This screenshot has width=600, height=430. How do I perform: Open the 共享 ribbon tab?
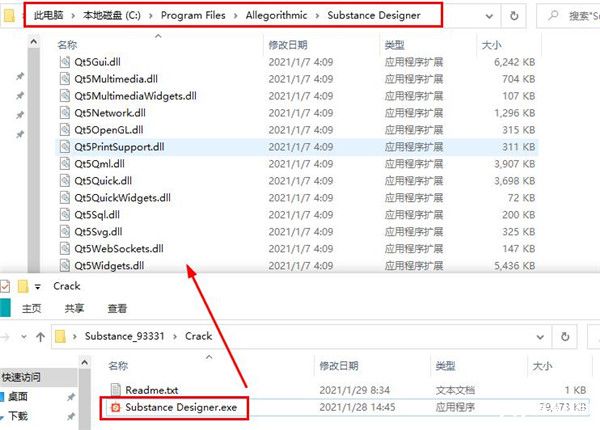click(74, 308)
